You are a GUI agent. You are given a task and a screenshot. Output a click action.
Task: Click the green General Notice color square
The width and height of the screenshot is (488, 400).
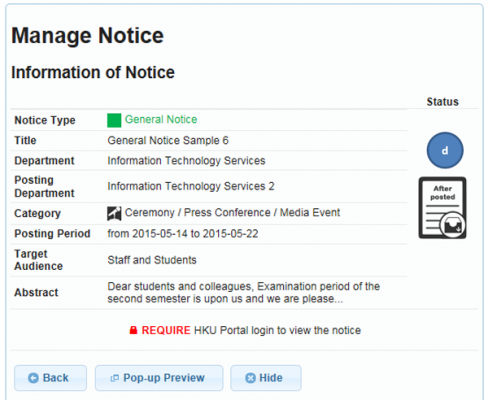coord(114,120)
